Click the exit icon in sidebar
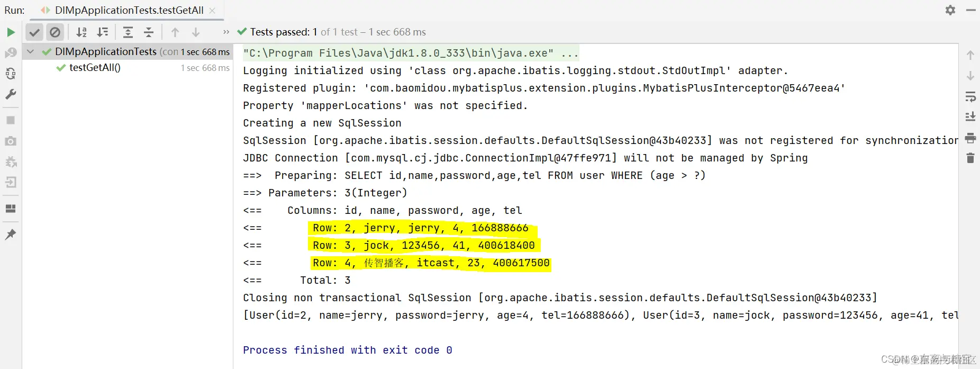The image size is (980, 369). [x=11, y=182]
